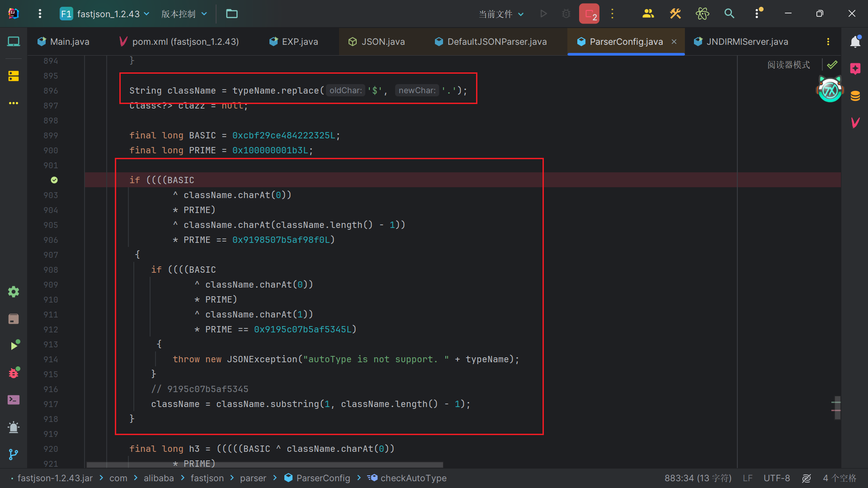Open the brown box tool window icon
This screenshot has height=488, width=868.
14,319
